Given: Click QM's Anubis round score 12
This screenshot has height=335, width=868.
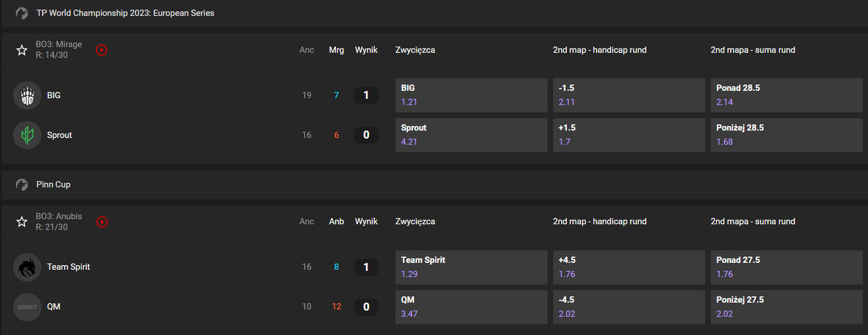Looking at the screenshot, I should (336, 307).
